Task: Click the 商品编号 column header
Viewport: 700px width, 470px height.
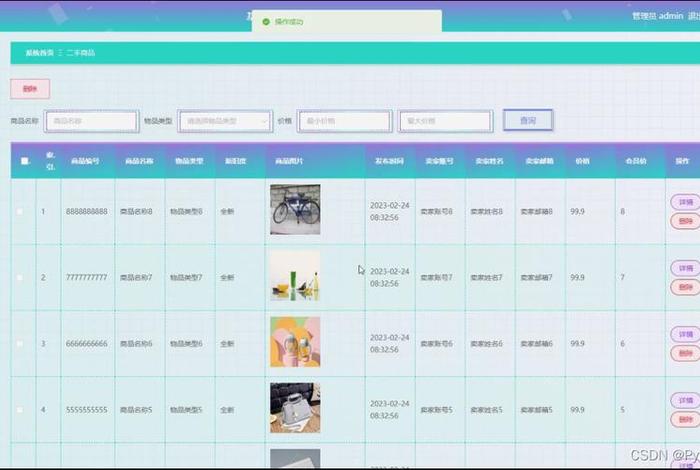Action: pyautogui.click(x=85, y=161)
